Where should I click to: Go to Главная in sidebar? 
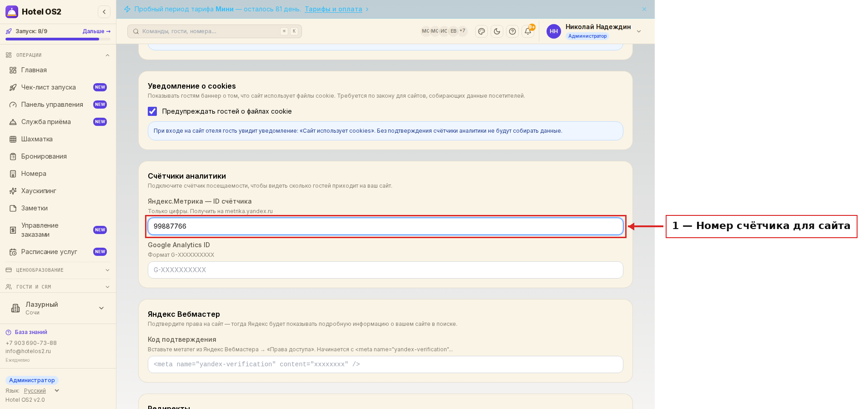58,70
